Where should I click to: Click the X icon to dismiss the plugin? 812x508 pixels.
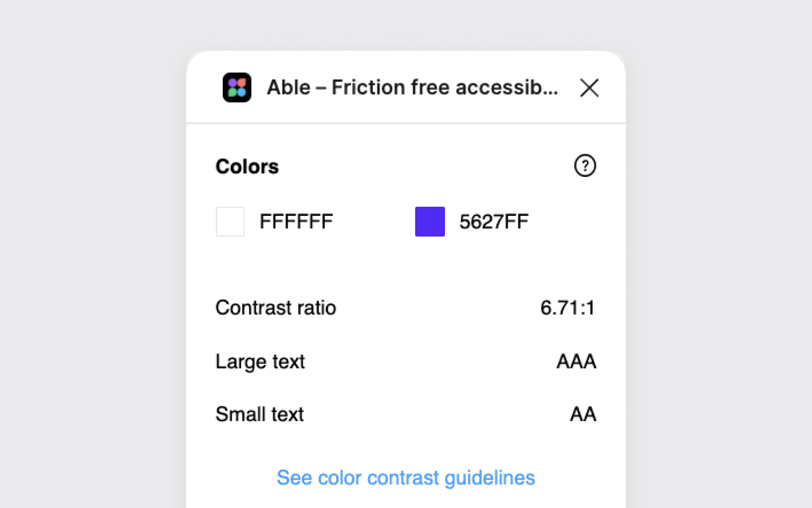click(590, 88)
